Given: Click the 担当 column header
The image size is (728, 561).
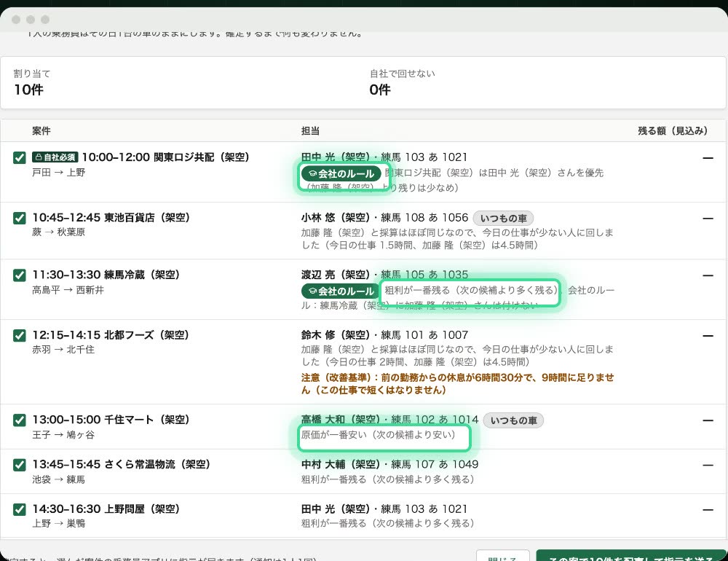Looking at the screenshot, I should [310, 130].
